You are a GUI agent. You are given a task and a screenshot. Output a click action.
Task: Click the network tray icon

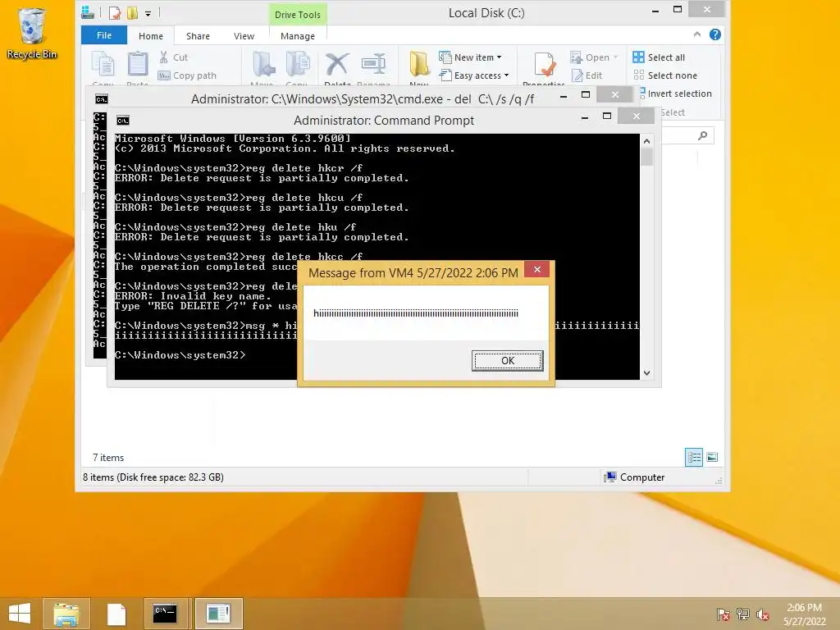tap(742, 614)
